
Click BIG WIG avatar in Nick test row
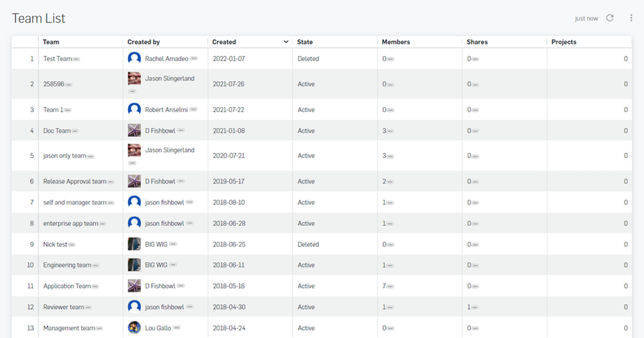[134, 244]
